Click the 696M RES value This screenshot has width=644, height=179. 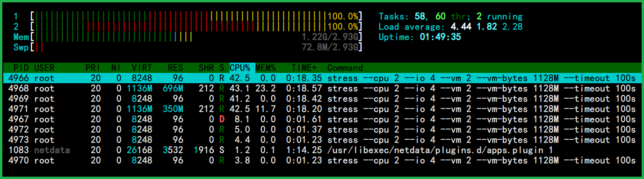click(x=173, y=88)
